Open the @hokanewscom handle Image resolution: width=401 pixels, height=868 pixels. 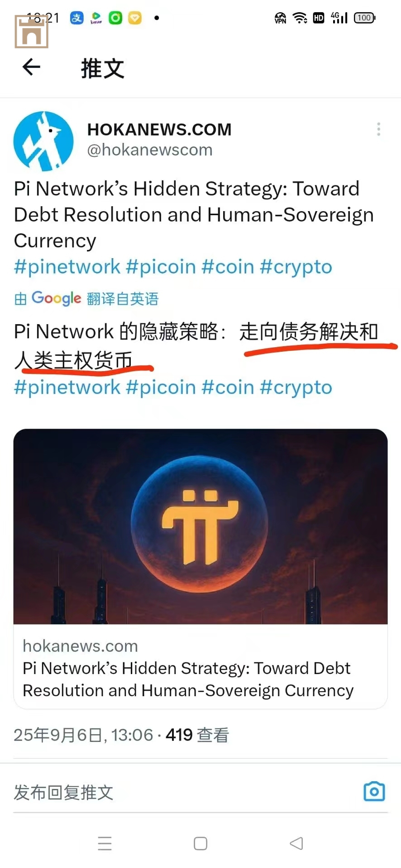(x=150, y=150)
